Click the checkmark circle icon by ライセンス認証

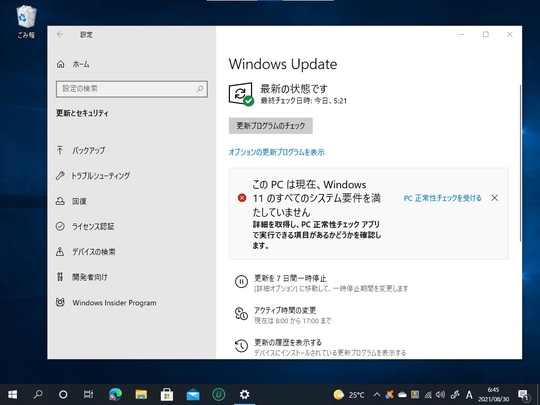(x=60, y=226)
